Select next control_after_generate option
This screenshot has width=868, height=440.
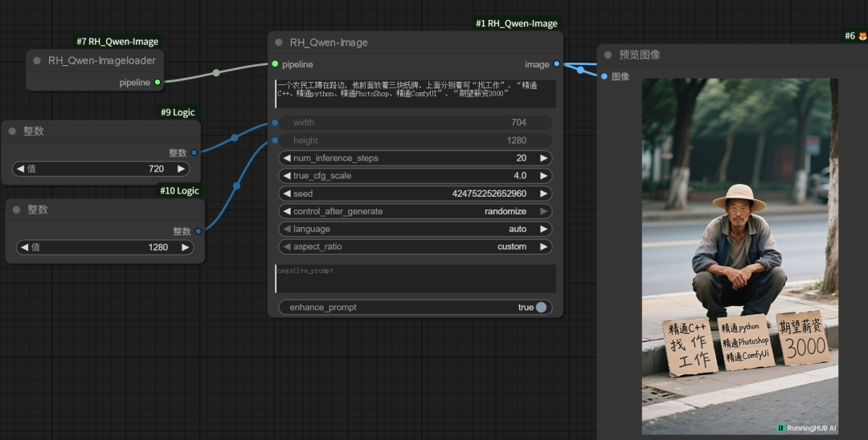coord(543,211)
